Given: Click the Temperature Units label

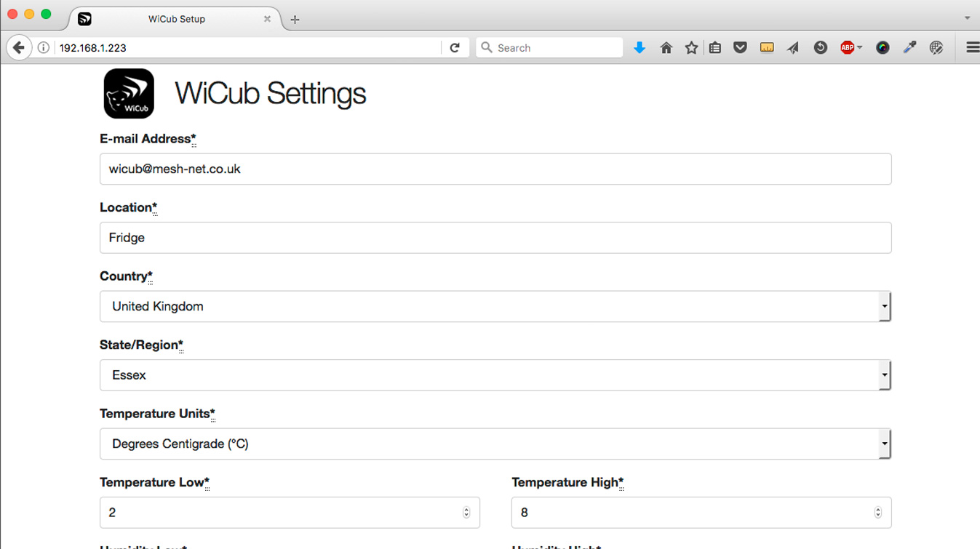Looking at the screenshot, I should [x=157, y=414].
